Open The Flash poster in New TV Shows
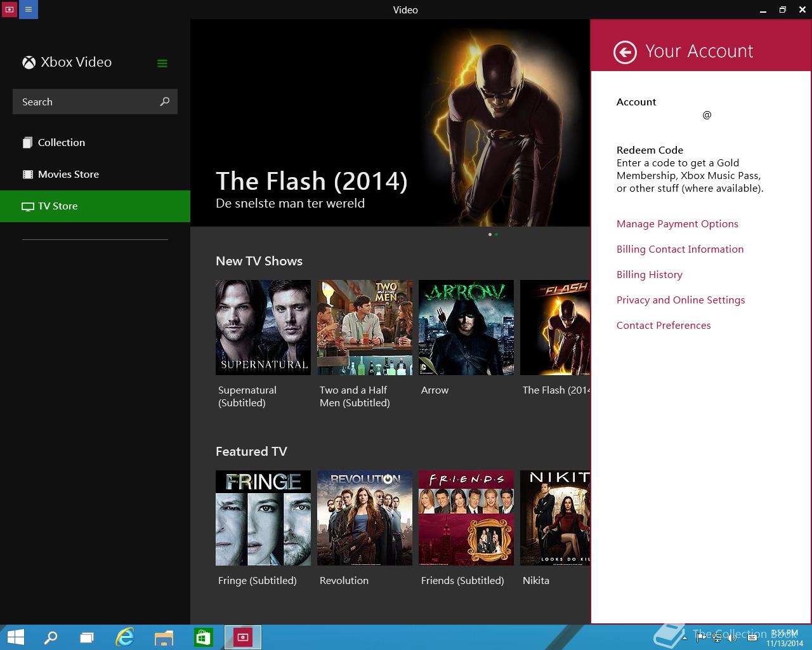The image size is (812, 650). tap(555, 328)
